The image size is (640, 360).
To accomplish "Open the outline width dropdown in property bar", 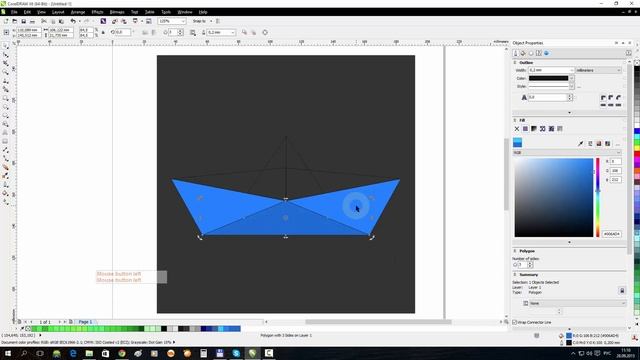I will (233, 32).
